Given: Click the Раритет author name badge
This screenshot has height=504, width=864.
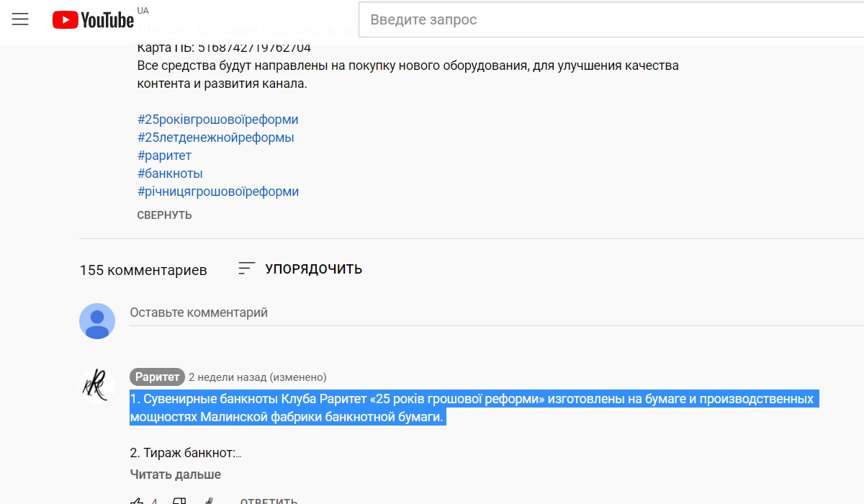Looking at the screenshot, I should (x=157, y=377).
